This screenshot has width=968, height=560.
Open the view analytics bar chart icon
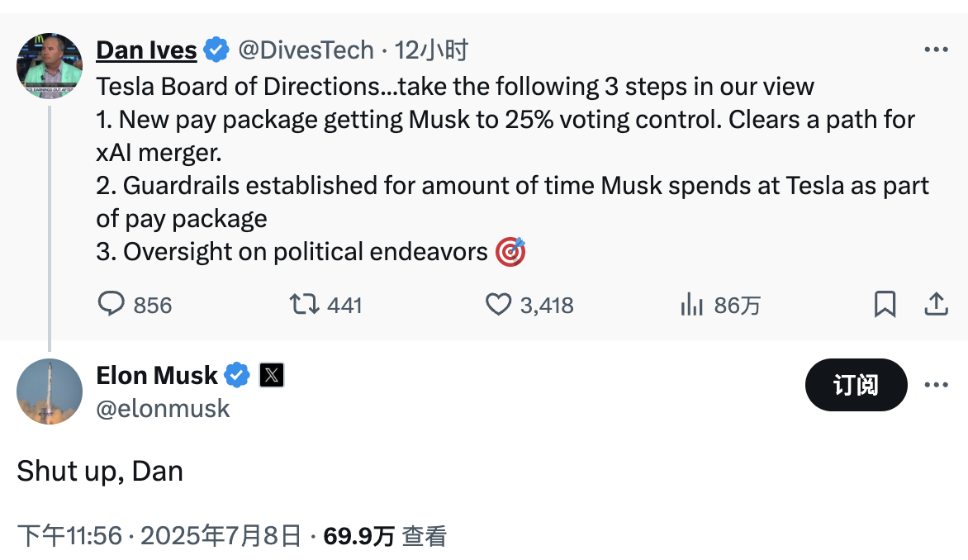690,305
